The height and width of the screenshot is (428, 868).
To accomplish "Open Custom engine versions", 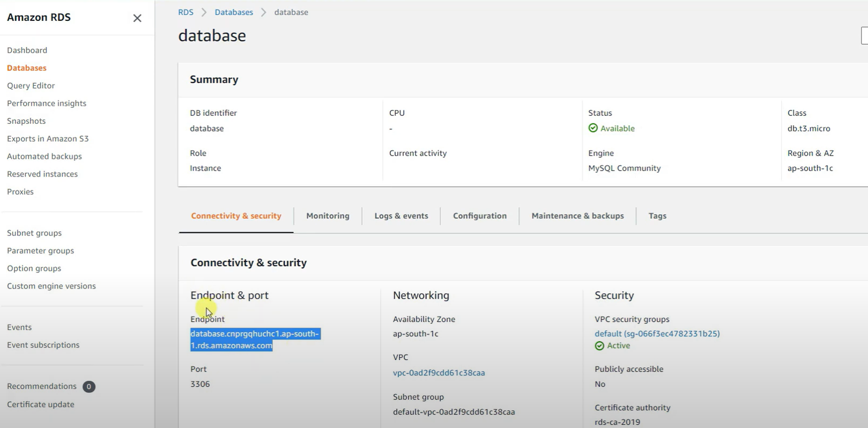I will point(51,286).
